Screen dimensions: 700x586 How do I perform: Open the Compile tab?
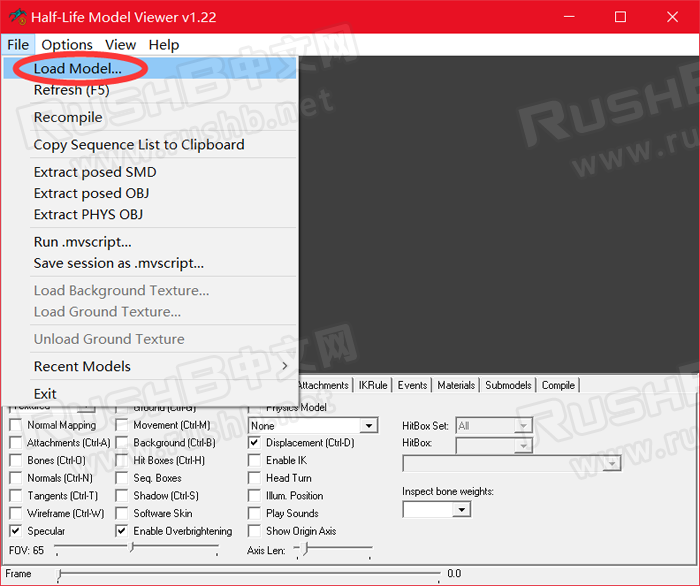(558, 385)
